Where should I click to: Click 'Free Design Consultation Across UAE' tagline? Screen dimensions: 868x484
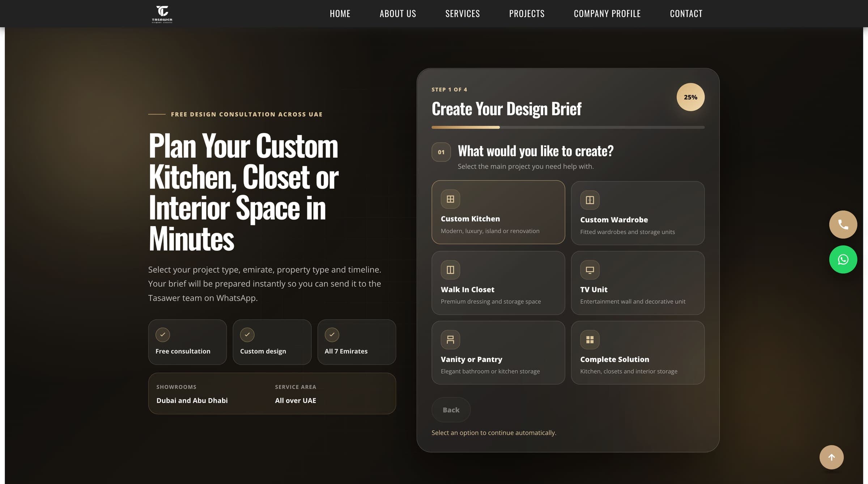tap(246, 114)
